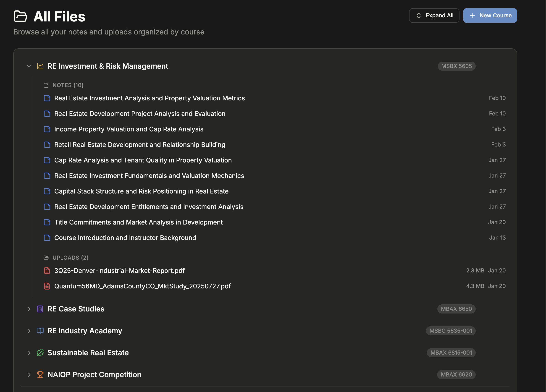
Task: Select the Quantum56MD Adams County market study PDF
Action: (x=142, y=286)
